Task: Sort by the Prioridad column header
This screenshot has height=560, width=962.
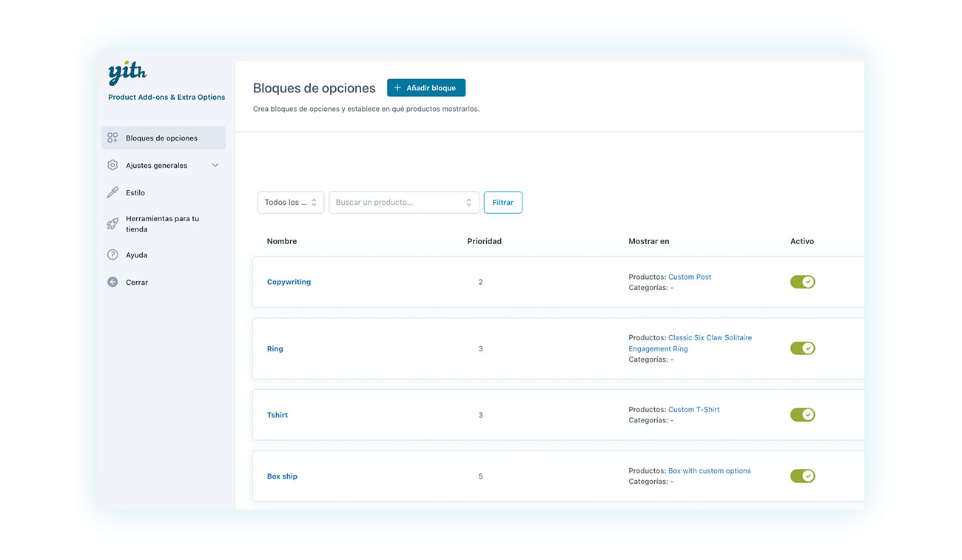Action: [484, 241]
